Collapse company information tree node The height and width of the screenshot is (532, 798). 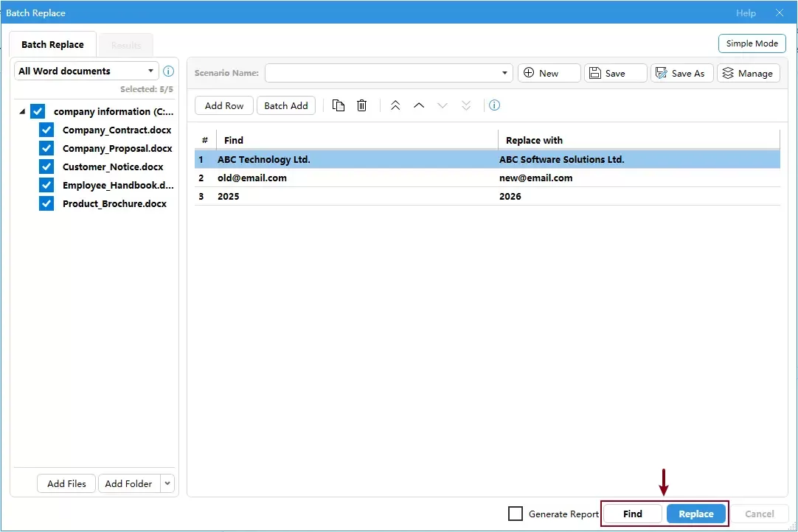click(22, 111)
